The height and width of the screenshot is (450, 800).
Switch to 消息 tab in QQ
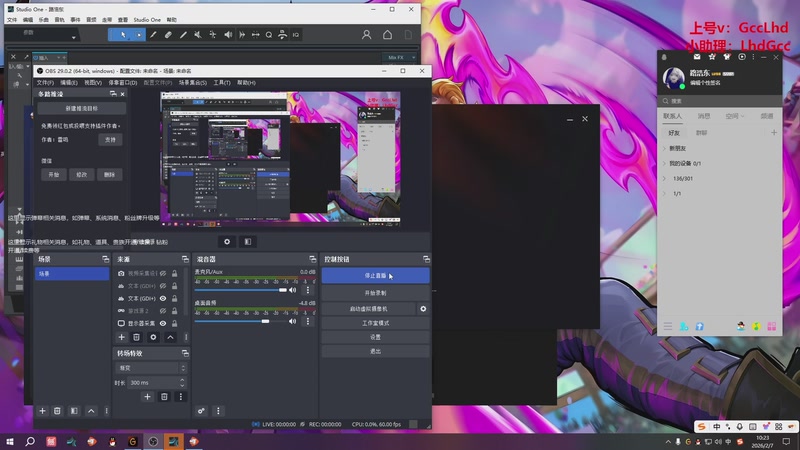pos(704,116)
